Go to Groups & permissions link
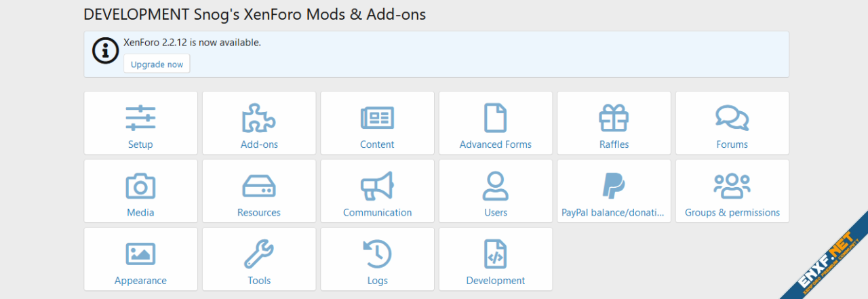The image size is (868, 299). click(x=732, y=212)
